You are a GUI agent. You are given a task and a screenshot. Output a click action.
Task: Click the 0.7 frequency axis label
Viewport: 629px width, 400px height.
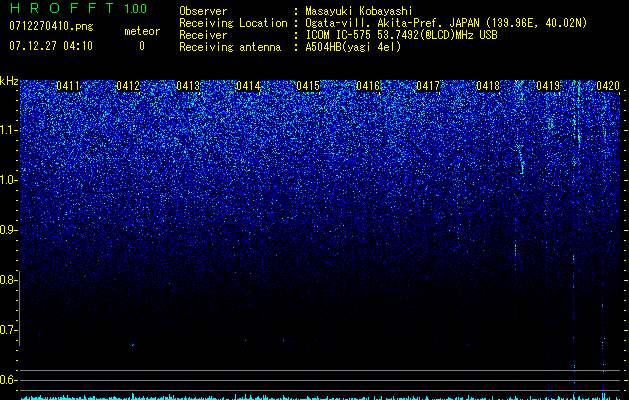[9, 330]
